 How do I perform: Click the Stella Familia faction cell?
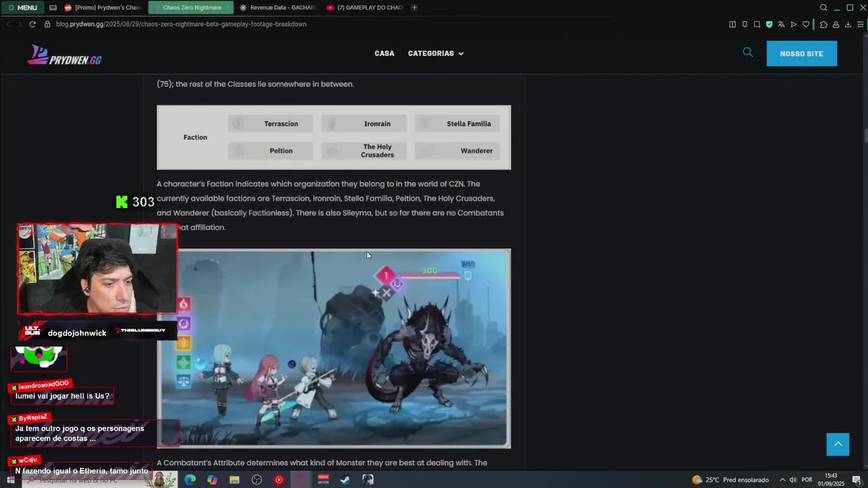(458, 123)
